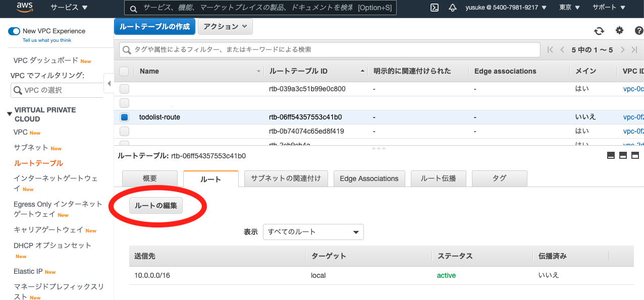This screenshot has height=300, width=644.
Task: Maximize the details pane layout icon
Action: coord(635,155)
